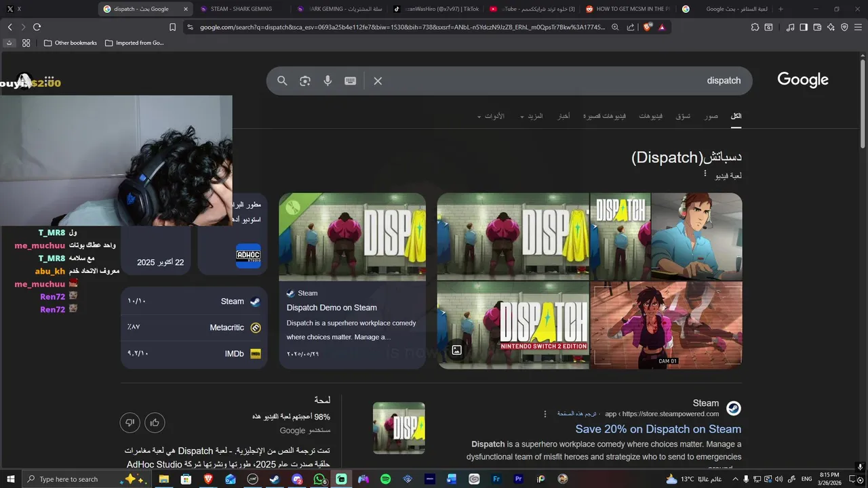Share this page using the share icon

(x=631, y=27)
